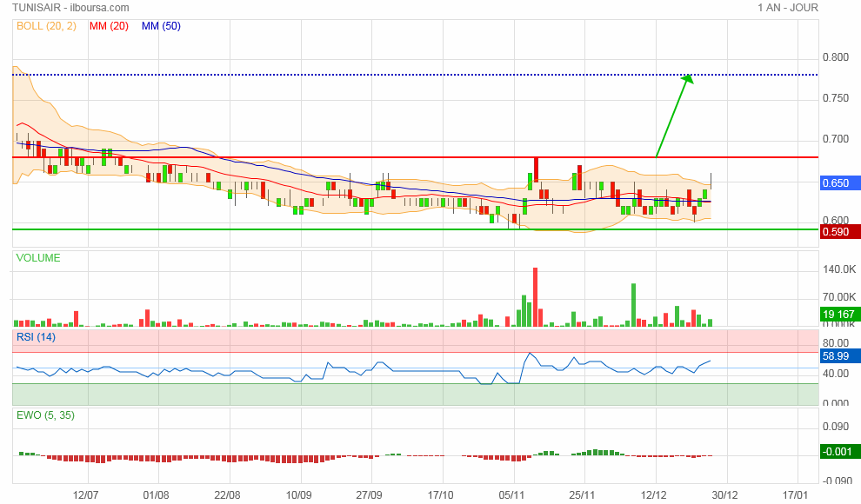861x504 pixels.
Task: Click the RSI value tag 58.99
Action: coord(839,356)
